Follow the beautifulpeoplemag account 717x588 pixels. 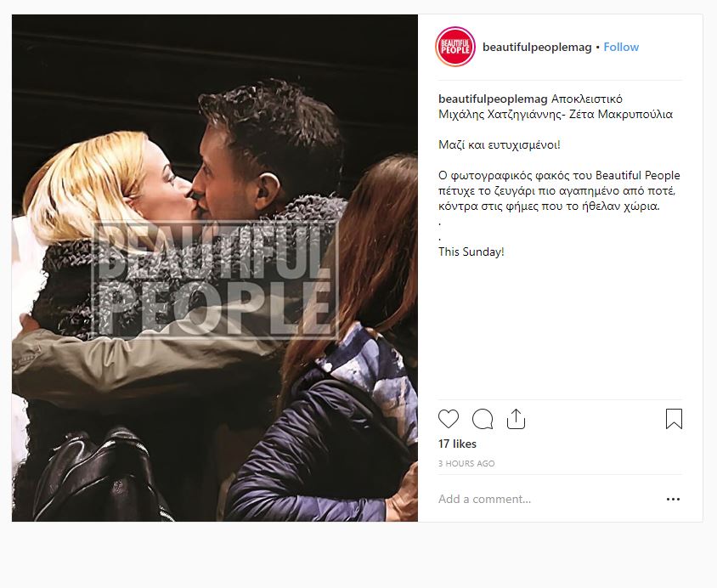621,47
